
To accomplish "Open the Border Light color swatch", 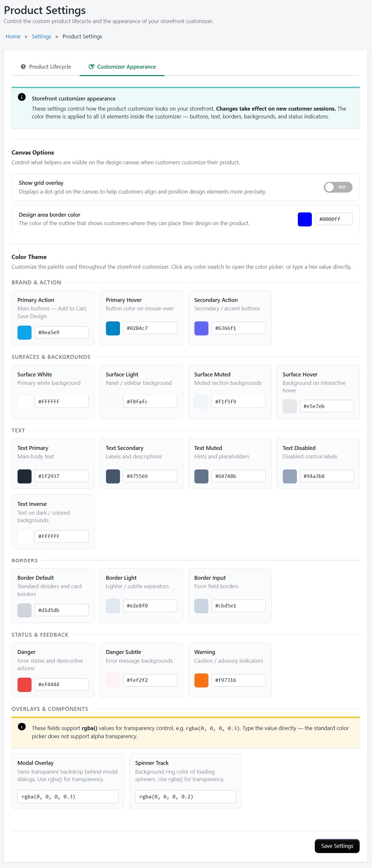I will coord(113,606).
